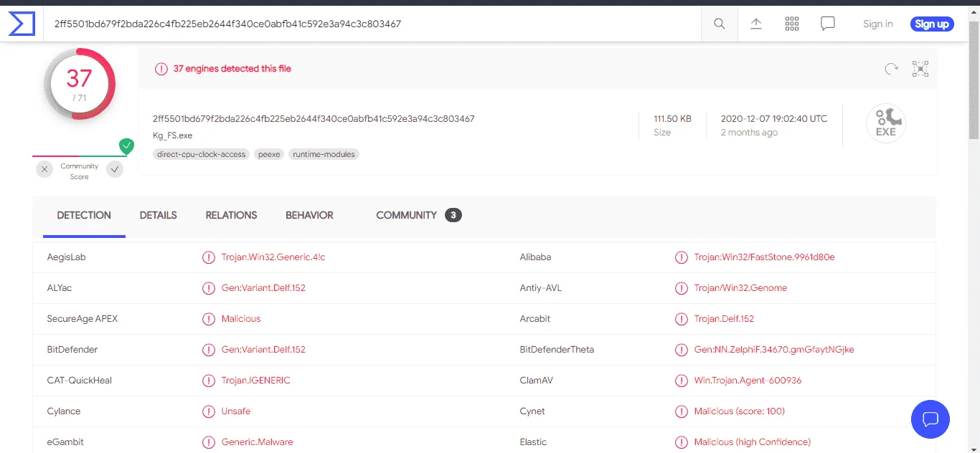Viewport: 980px width, 453px height.
Task: Click Trojan:Win32/FastStone.9961d80e result
Action: point(764,257)
